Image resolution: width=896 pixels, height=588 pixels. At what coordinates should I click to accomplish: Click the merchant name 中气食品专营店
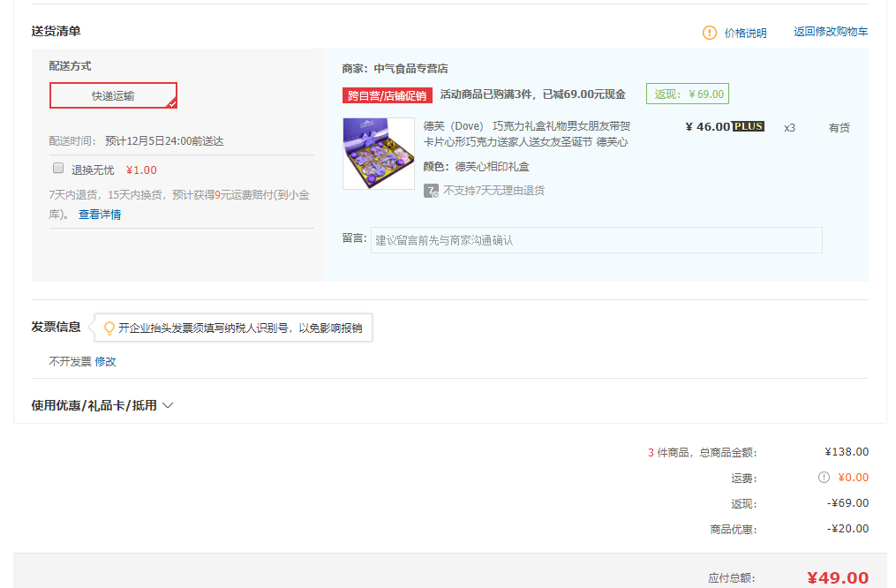click(410, 69)
